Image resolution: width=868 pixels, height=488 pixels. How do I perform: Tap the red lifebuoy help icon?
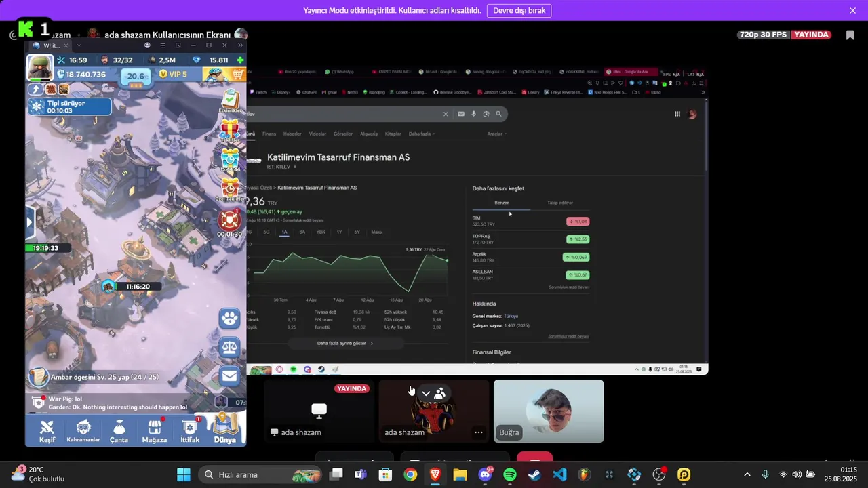230,220
